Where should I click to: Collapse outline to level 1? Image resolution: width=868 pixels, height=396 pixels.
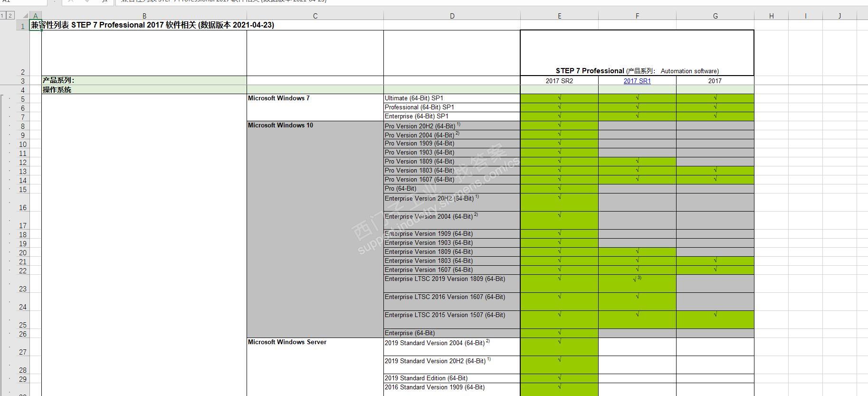pyautogui.click(x=2, y=16)
